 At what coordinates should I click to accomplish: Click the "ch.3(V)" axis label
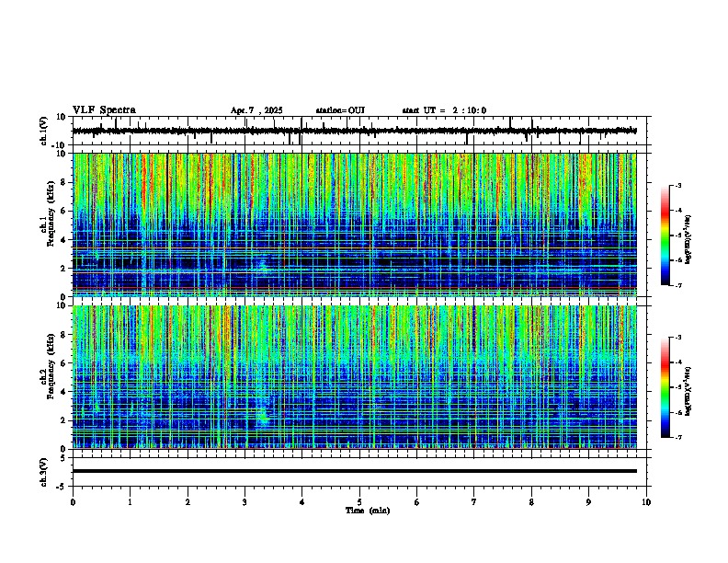coord(44,472)
